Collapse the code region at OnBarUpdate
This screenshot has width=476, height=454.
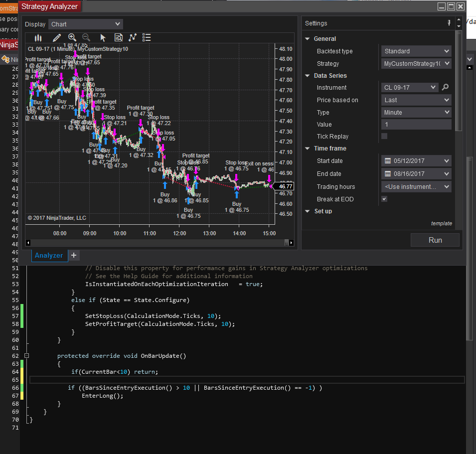pyautogui.click(x=26, y=356)
